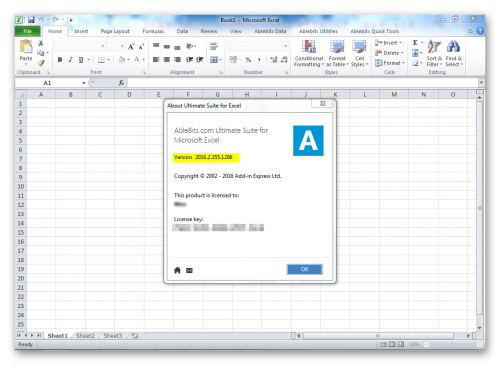
Task: Click OK in the About dialog
Action: point(305,269)
